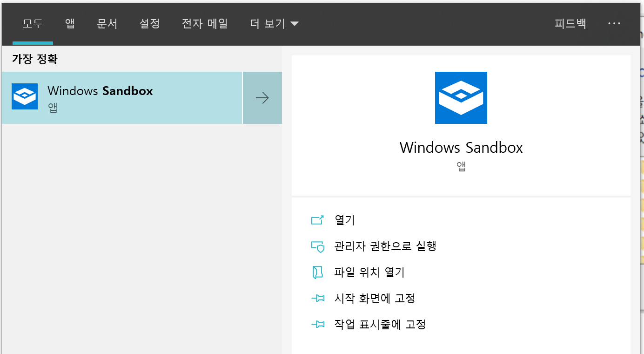Click the Windows Sandbox result icon
The height and width of the screenshot is (354, 644).
click(x=25, y=96)
